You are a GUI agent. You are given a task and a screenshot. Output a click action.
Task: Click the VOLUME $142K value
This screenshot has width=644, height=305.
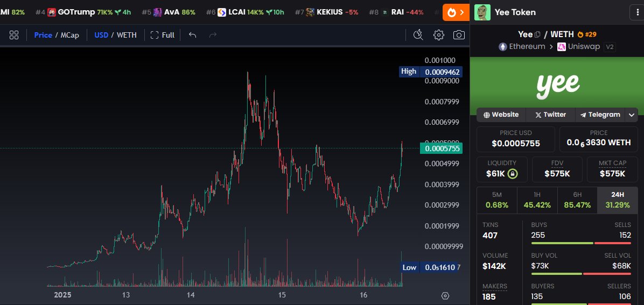pyautogui.click(x=494, y=266)
